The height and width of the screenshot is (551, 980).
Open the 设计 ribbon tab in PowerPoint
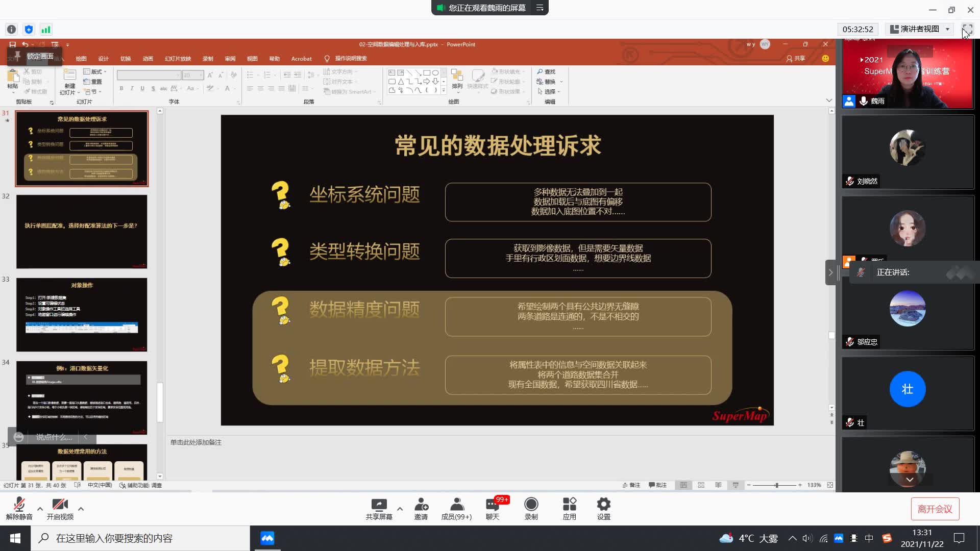pos(103,59)
